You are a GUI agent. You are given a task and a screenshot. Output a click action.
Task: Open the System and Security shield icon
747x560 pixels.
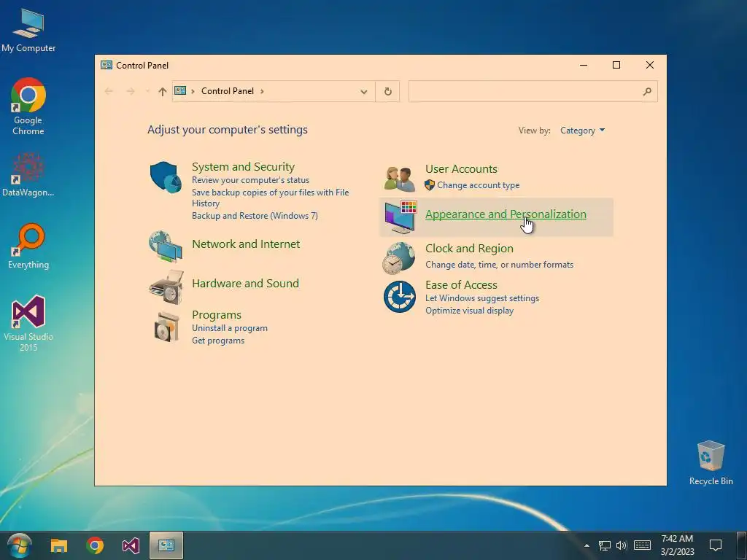[x=166, y=176]
